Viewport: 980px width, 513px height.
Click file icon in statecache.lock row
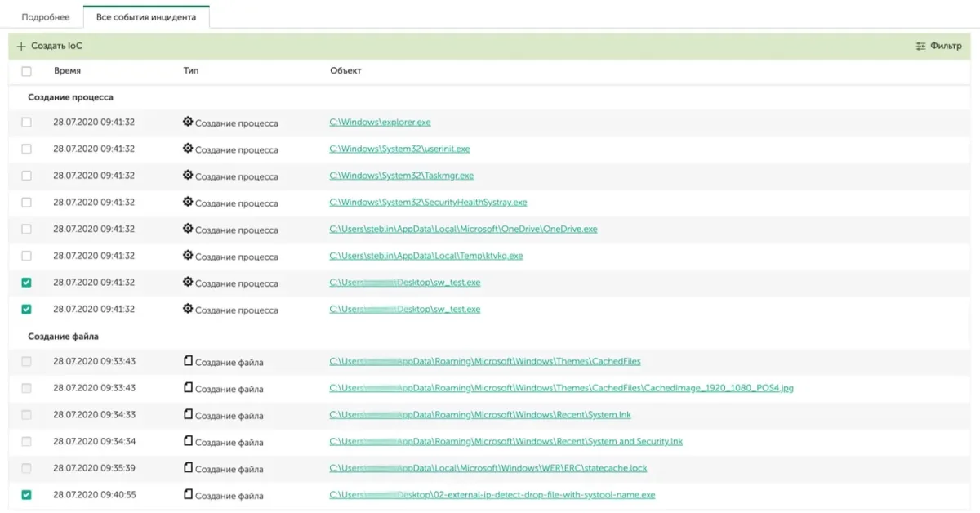click(188, 468)
